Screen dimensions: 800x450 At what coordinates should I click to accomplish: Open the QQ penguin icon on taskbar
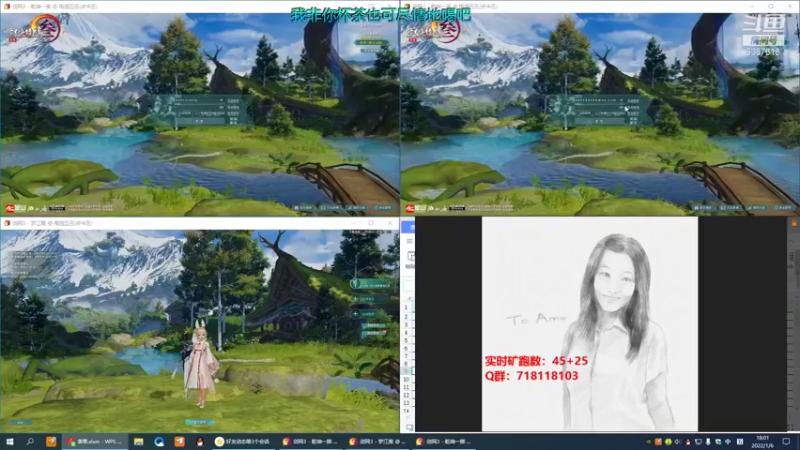pyautogui.click(x=199, y=442)
